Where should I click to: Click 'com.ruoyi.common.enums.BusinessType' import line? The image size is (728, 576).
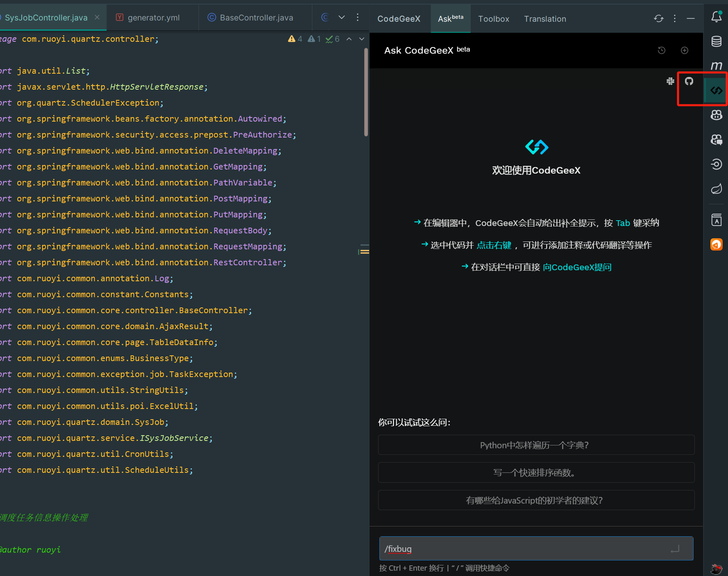tap(96, 358)
